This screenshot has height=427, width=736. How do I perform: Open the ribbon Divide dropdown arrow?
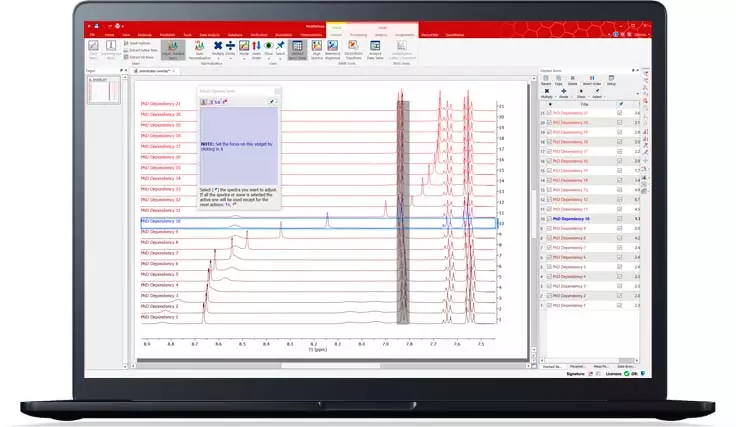[x=230, y=59]
